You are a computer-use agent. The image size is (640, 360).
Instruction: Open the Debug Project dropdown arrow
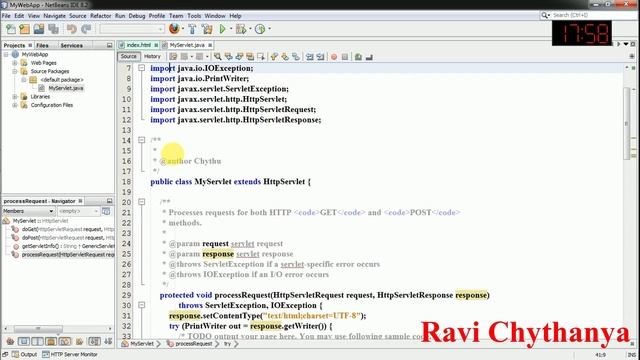(x=250, y=29)
